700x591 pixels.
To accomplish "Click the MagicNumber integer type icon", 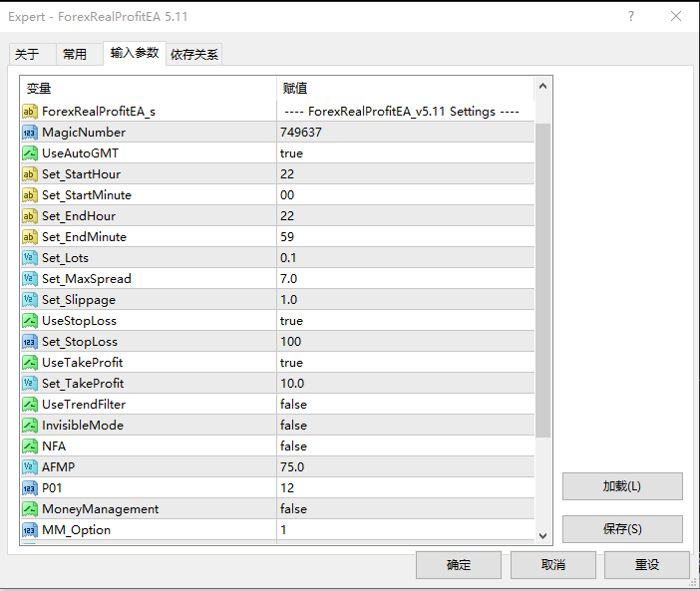I will coord(30,133).
